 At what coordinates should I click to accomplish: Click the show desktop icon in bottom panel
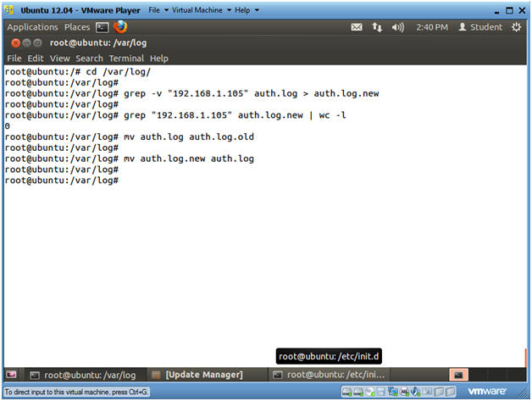tap(11, 375)
